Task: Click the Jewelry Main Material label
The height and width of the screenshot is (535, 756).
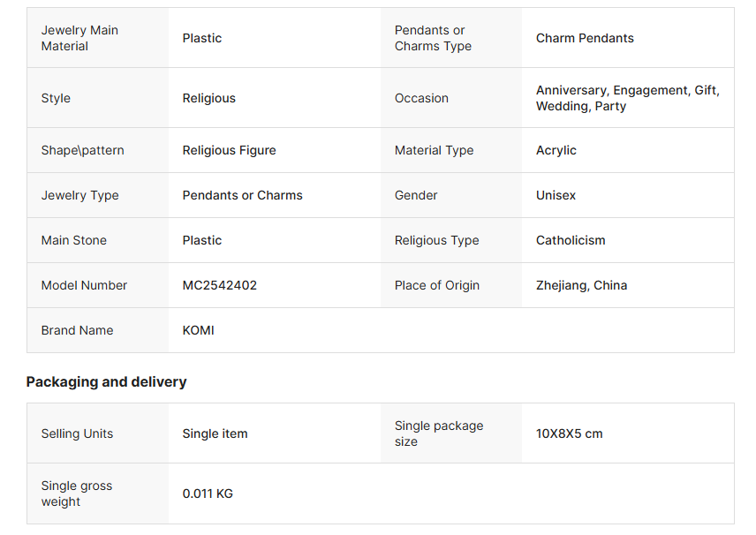Action: pyautogui.click(x=79, y=38)
